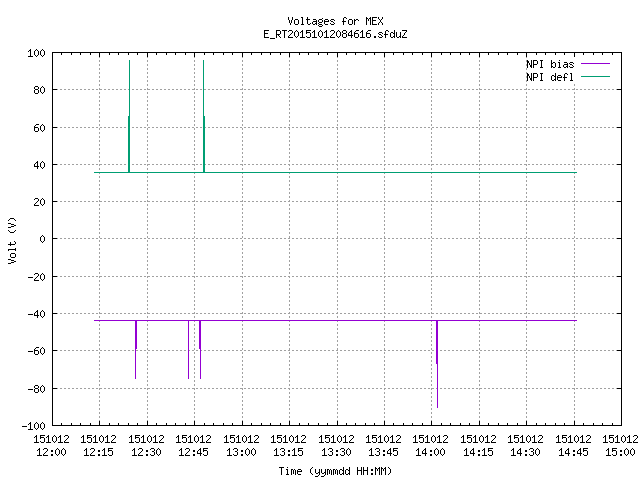This screenshot has width=640, height=480.
Task: Click the y-axis tick label 60
Action: 39,128
